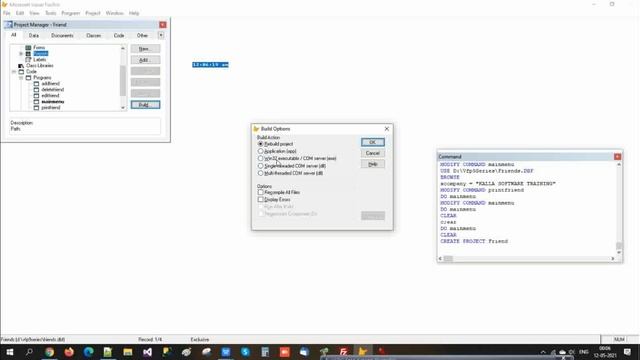This screenshot has width=640, height=360.
Task: Open Skype from the taskbar
Action: coord(245,352)
